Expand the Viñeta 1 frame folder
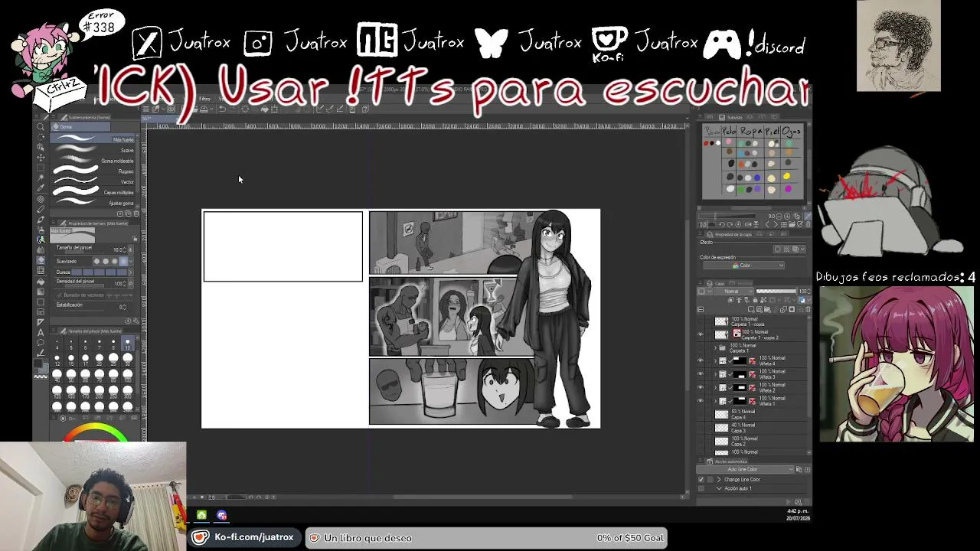Screen dimensions: 980x551 pos(715,401)
